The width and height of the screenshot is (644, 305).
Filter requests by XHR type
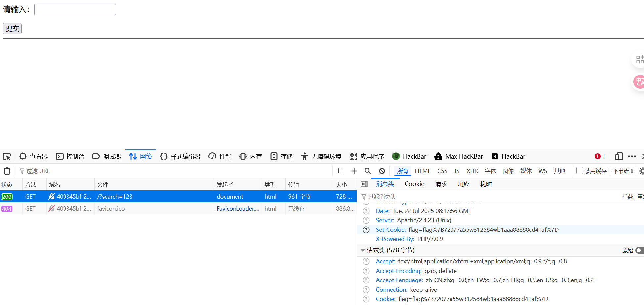click(472, 171)
